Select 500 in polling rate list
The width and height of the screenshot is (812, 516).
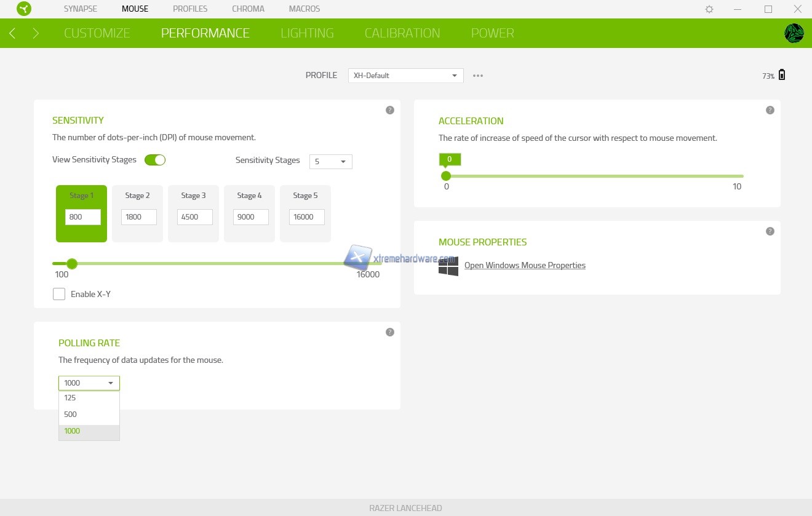tap(71, 415)
